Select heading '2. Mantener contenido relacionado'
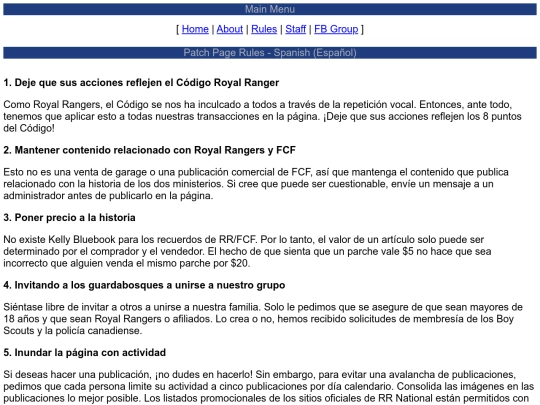540x405 pixels. (x=149, y=150)
